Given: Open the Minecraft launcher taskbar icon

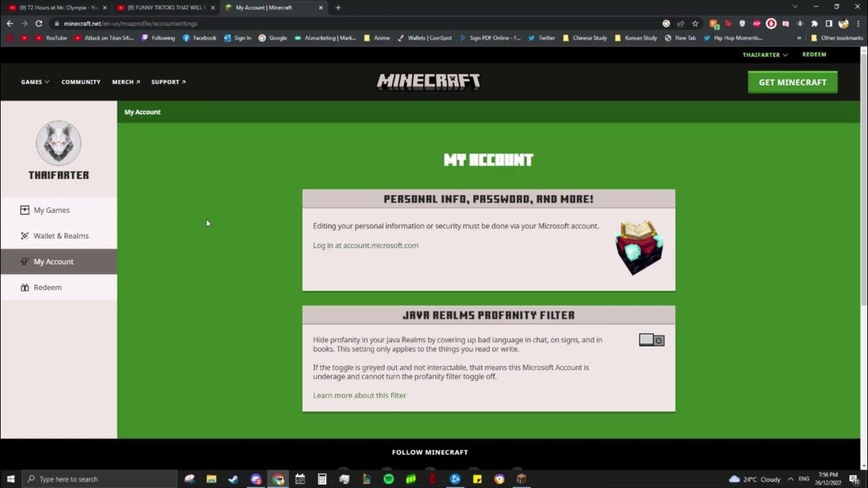Looking at the screenshot, I should (521, 479).
